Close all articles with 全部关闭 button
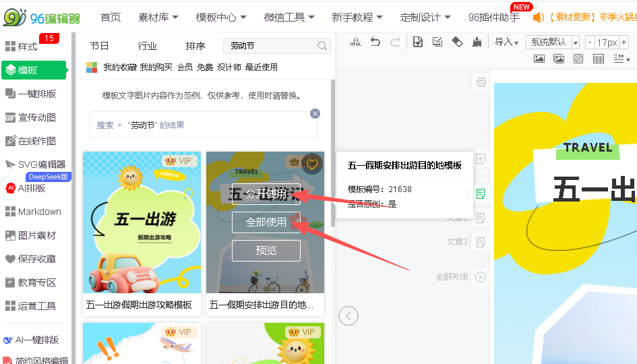The width and height of the screenshot is (637, 364). click(480, 277)
